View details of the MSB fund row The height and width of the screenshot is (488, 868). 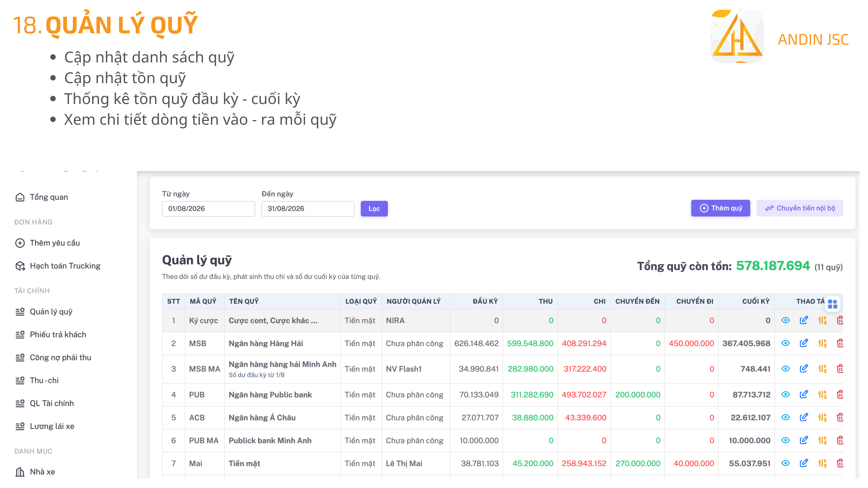tap(785, 343)
